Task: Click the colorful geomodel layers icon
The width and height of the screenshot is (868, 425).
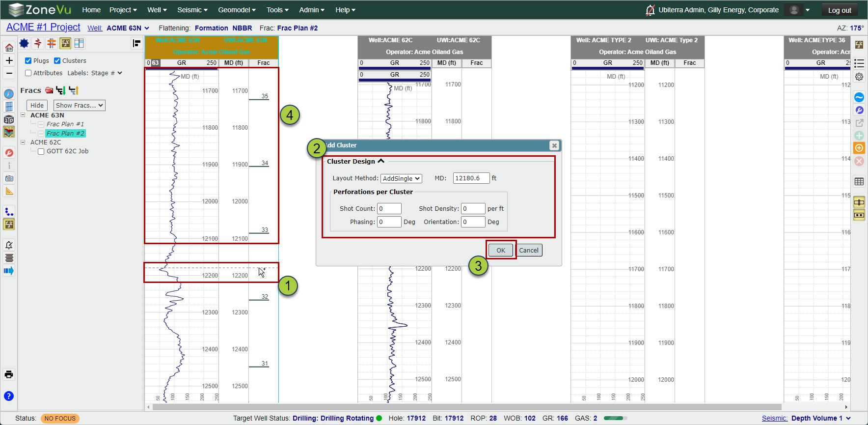Action: (9, 132)
